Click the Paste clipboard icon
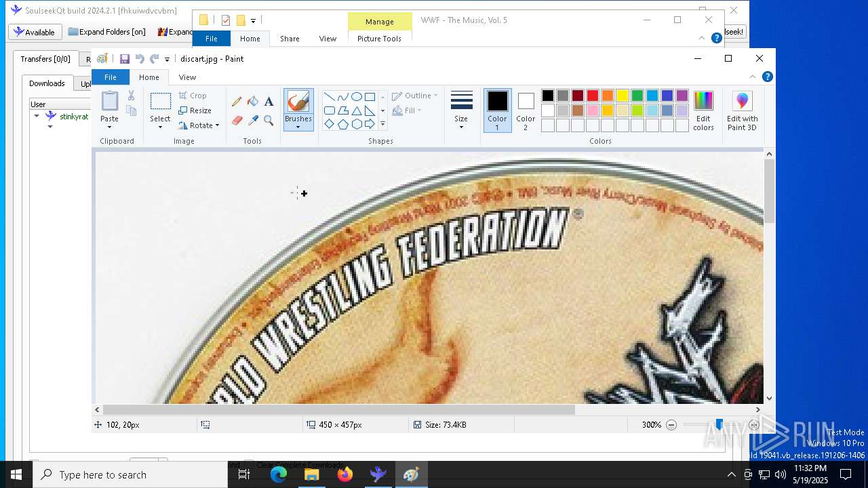 click(x=109, y=102)
